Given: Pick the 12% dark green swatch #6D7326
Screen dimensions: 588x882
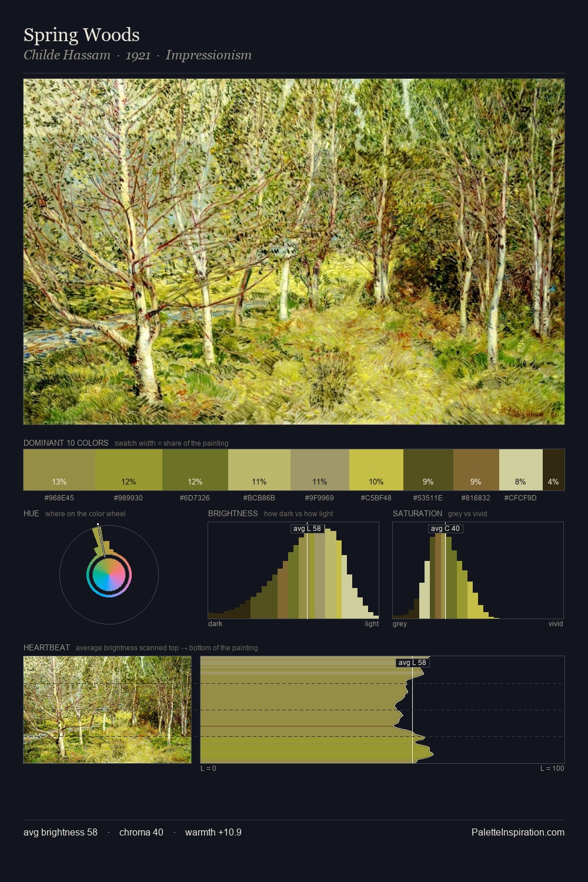Looking at the screenshot, I should 195,469.
